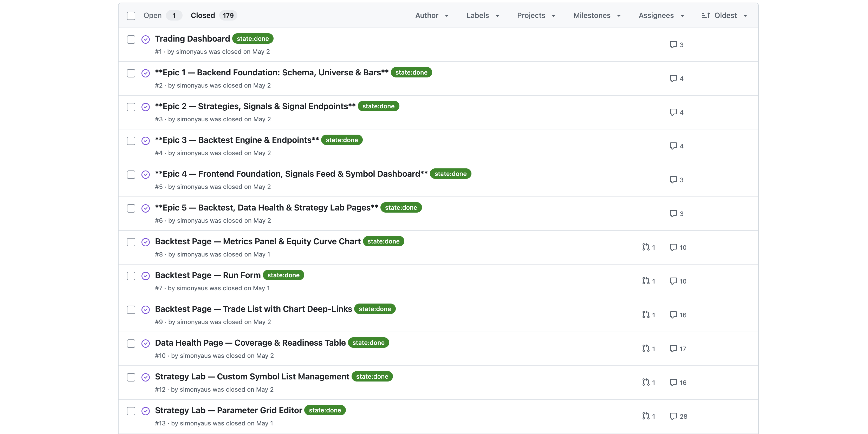Open 17 comments on Data Health Page issue

pyautogui.click(x=678, y=349)
